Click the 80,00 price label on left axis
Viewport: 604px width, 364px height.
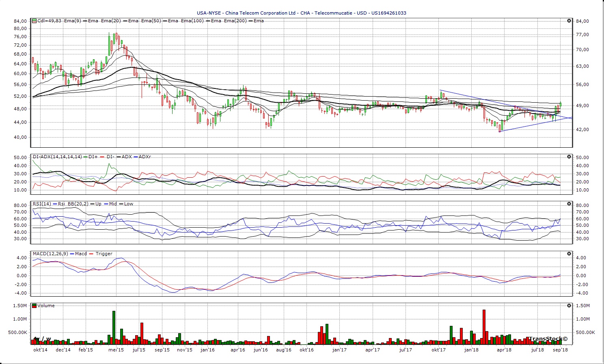[x=20, y=28]
